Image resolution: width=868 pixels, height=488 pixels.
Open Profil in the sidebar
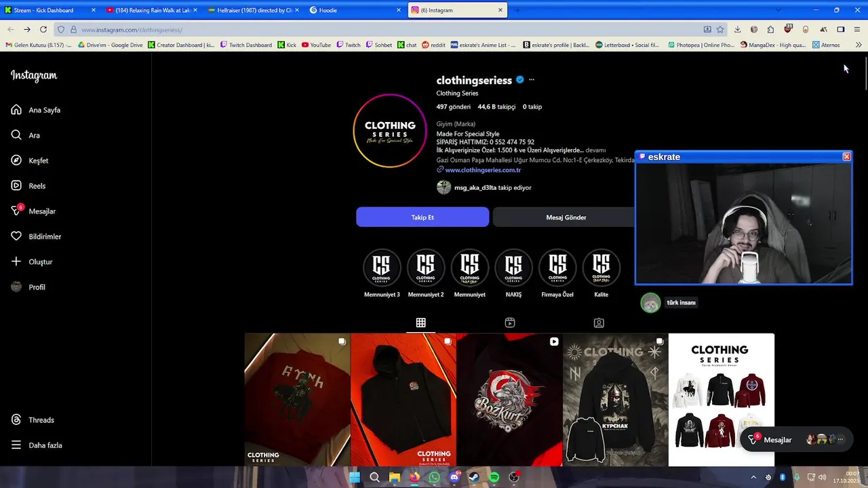click(28, 287)
